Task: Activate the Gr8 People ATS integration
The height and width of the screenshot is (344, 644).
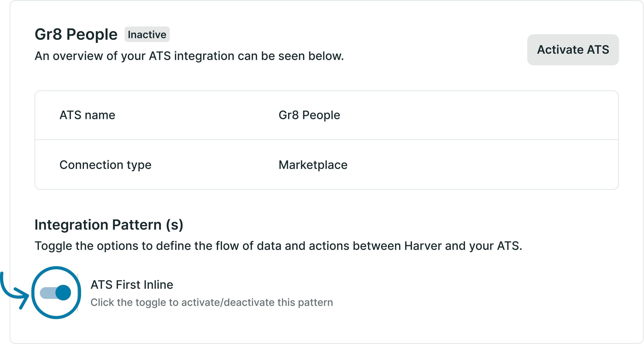Action: pos(573,50)
